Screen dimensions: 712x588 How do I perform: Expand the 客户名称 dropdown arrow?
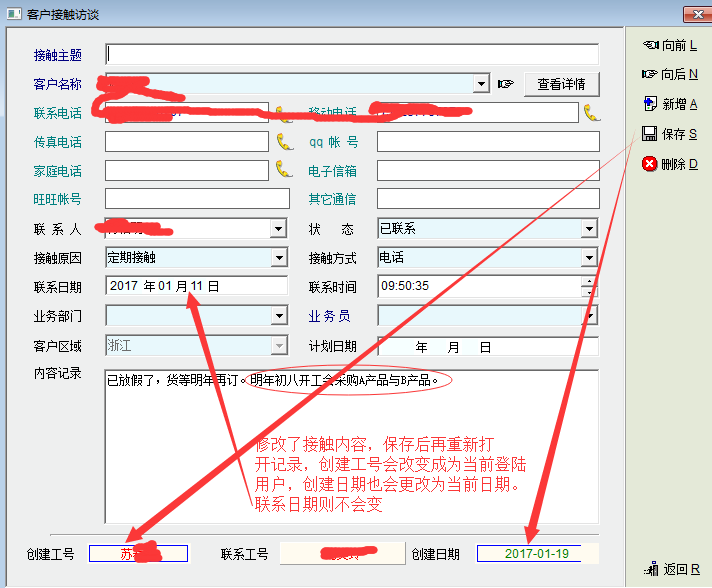point(481,84)
